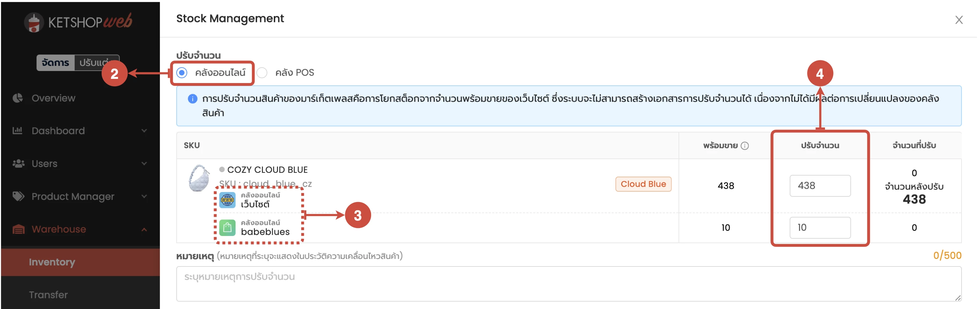Open the Inventory submenu item

click(52, 262)
